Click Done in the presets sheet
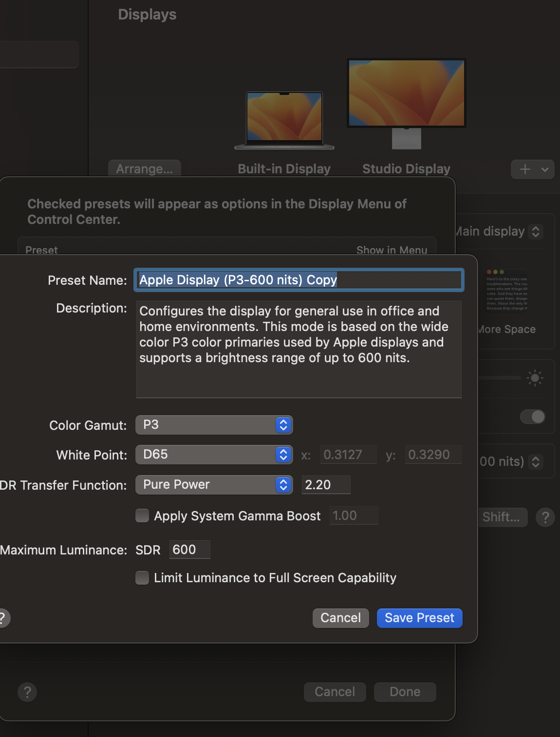This screenshot has width=560, height=737. 405,692
